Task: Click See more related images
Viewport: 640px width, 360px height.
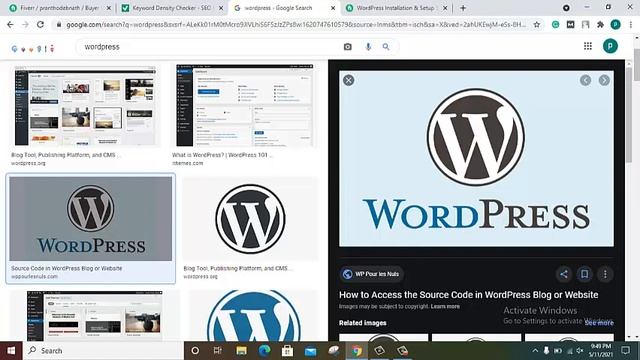Action: [x=599, y=323]
